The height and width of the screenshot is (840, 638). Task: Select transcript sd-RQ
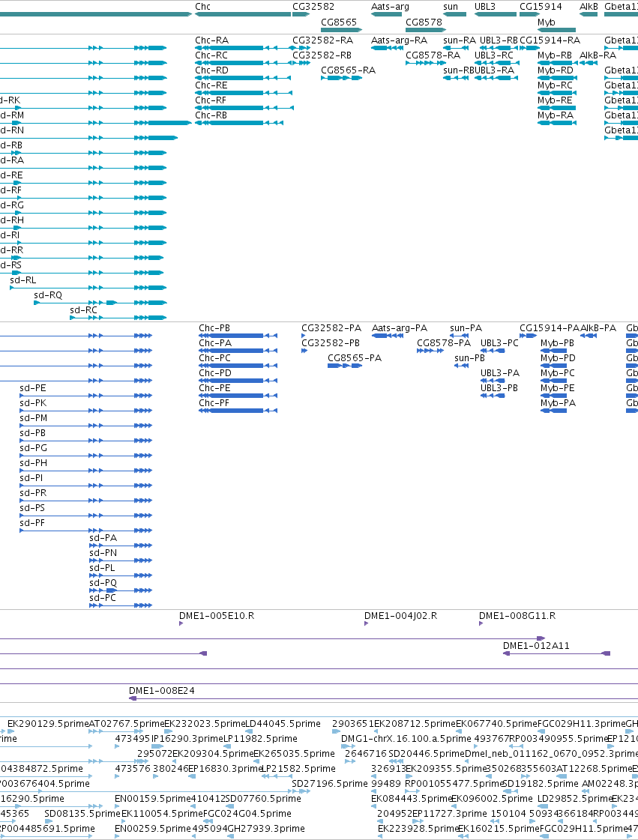[x=100, y=303]
